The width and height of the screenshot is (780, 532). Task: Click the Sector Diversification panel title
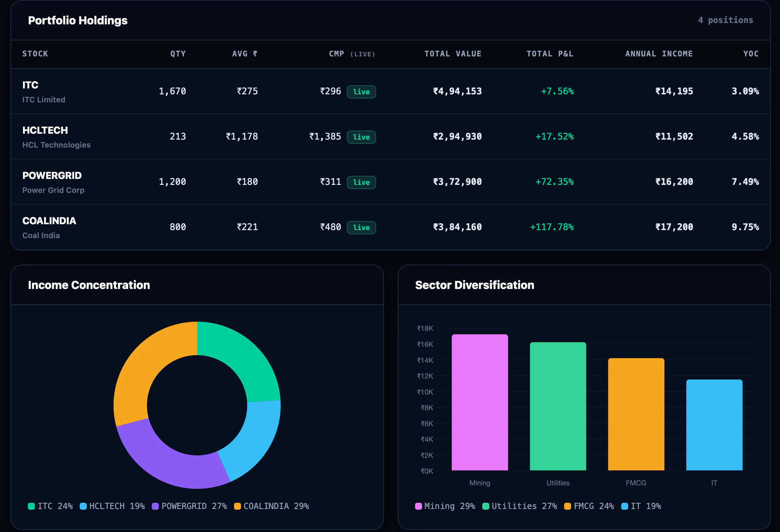pyautogui.click(x=475, y=285)
